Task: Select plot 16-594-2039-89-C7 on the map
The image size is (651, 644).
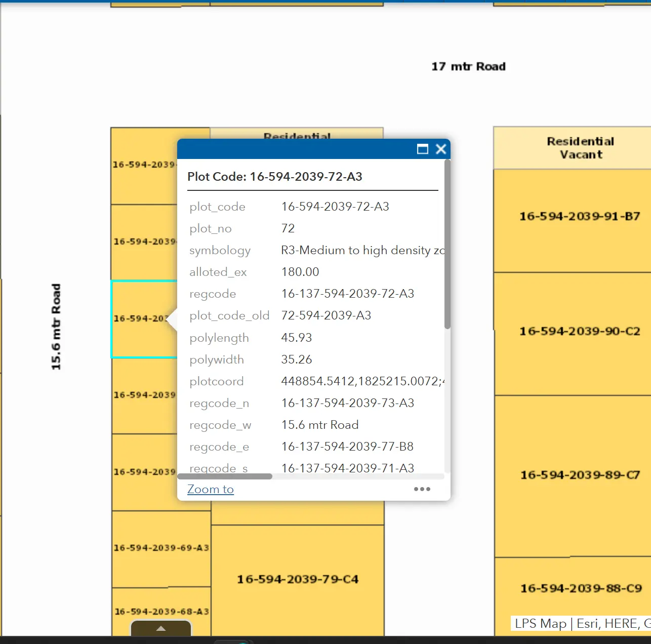Action: (x=580, y=475)
